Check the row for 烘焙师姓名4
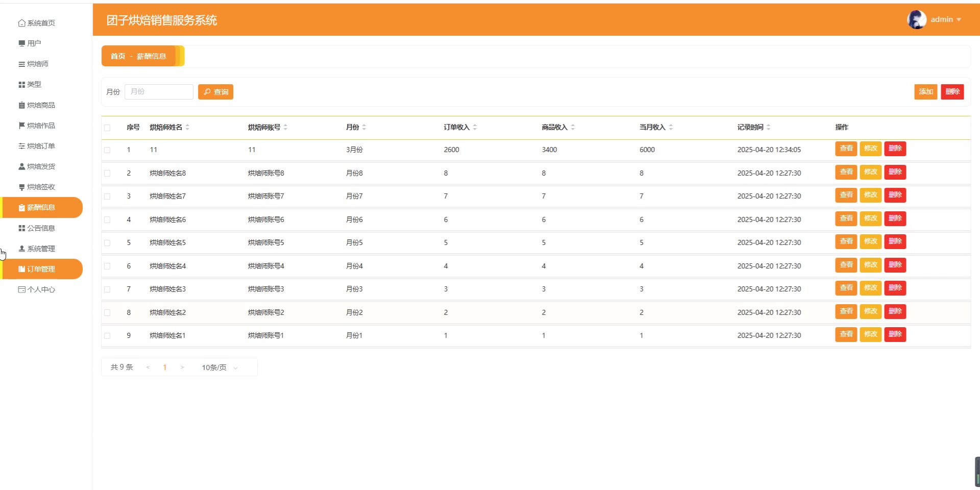The width and height of the screenshot is (980, 490). pos(107,266)
